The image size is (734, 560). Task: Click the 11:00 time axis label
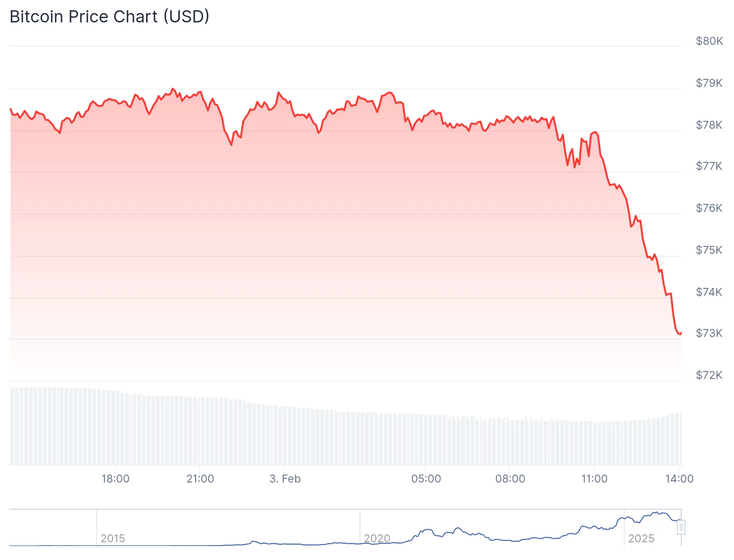tap(594, 479)
